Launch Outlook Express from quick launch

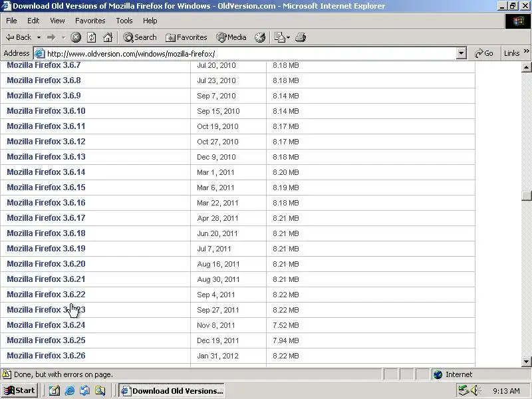[84, 391]
